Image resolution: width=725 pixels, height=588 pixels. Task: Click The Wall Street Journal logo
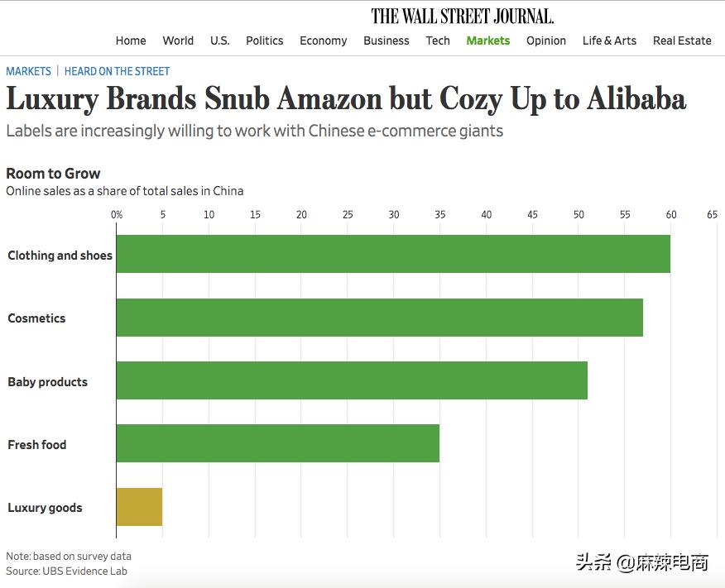463,16
